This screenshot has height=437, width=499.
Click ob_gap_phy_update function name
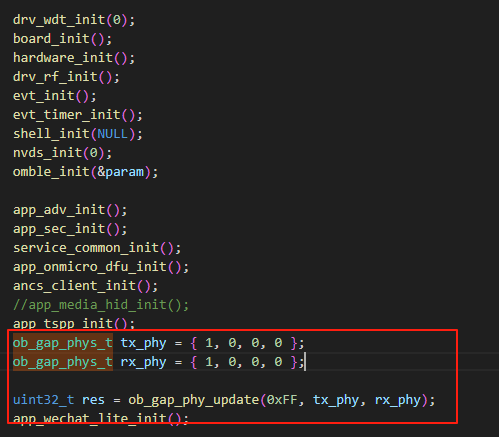(x=194, y=400)
